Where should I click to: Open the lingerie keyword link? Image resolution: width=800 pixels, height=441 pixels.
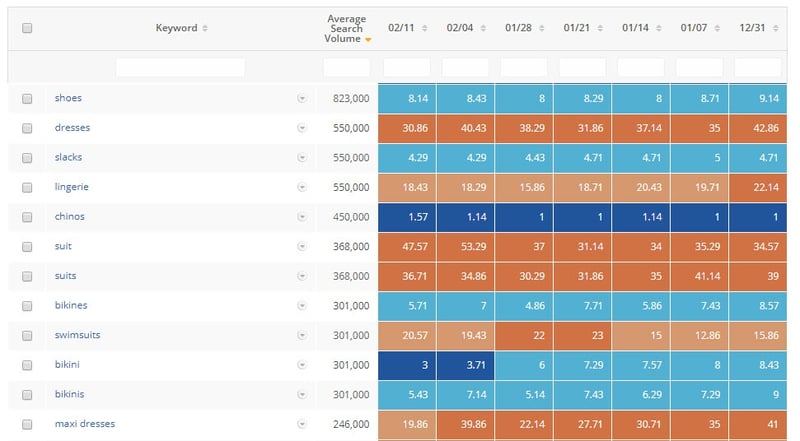tap(71, 187)
